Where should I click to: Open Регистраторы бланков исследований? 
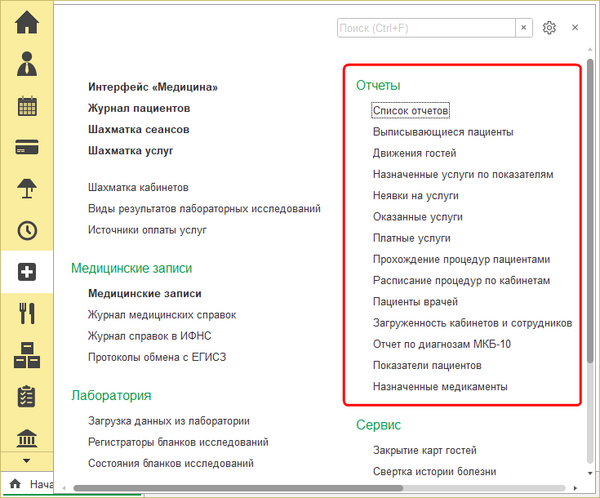tap(178, 442)
